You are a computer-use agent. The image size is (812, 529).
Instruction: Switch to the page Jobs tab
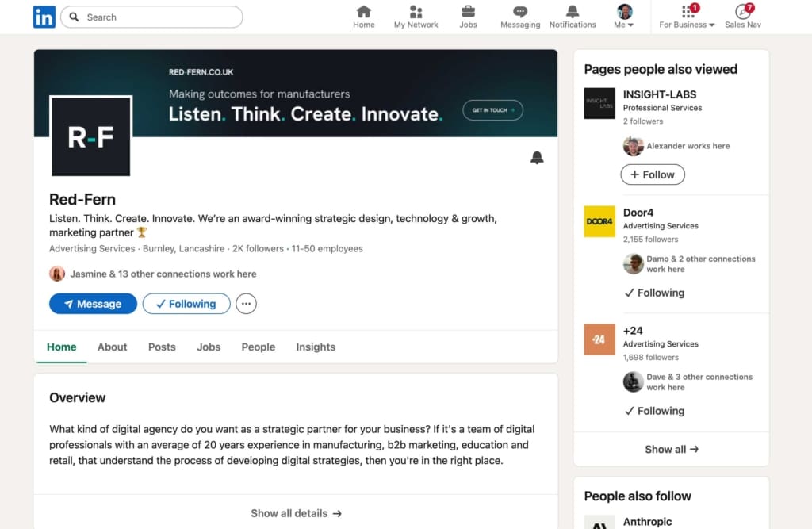coord(209,347)
